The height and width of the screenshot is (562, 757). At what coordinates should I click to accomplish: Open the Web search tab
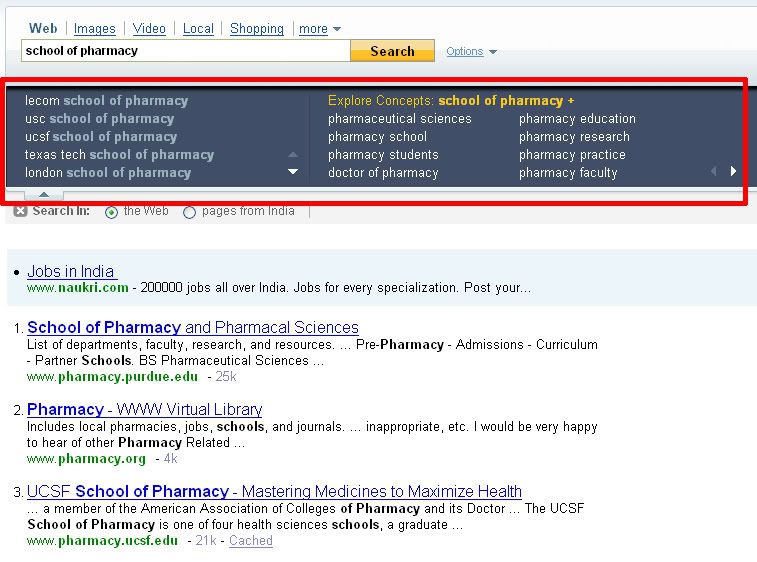click(x=43, y=28)
